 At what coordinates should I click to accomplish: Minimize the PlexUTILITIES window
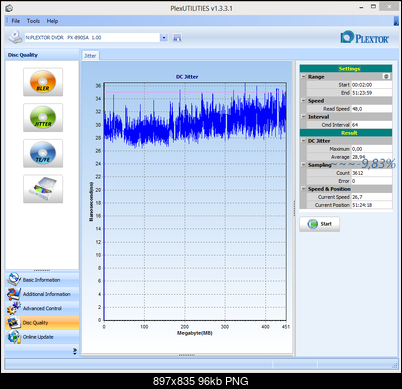tap(361, 7)
